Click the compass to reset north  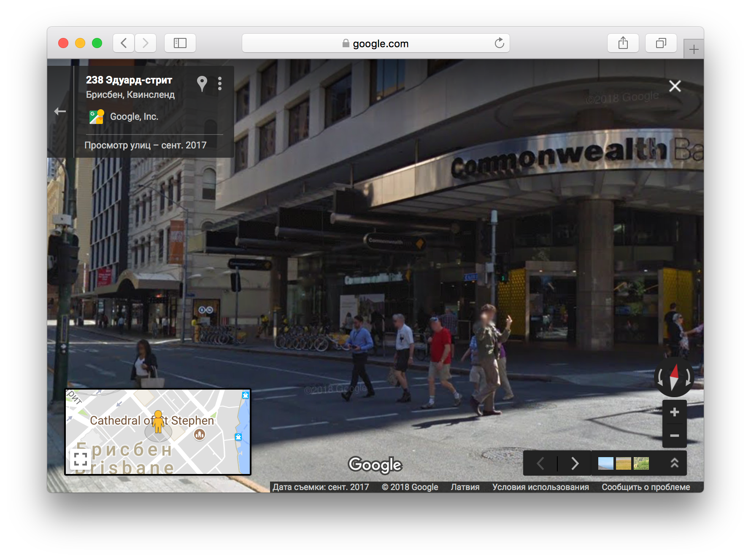[x=674, y=377]
